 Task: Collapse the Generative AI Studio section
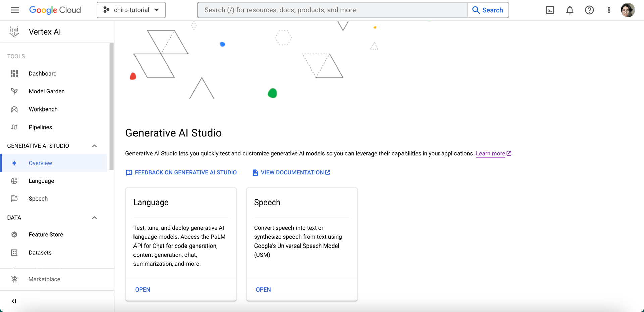click(94, 146)
